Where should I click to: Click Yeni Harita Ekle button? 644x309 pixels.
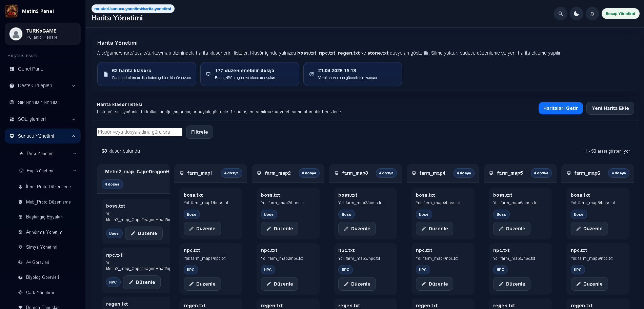(610, 108)
